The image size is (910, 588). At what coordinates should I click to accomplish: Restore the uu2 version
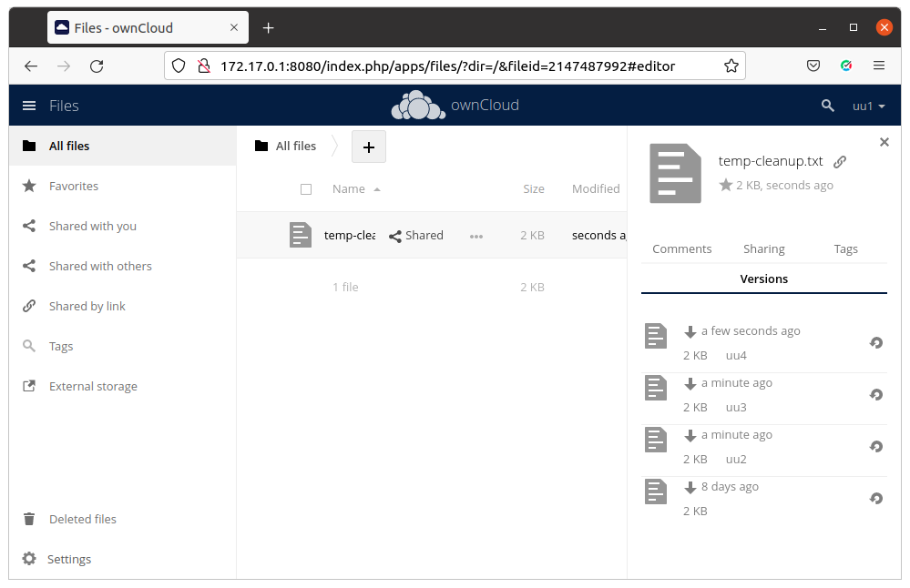point(876,447)
